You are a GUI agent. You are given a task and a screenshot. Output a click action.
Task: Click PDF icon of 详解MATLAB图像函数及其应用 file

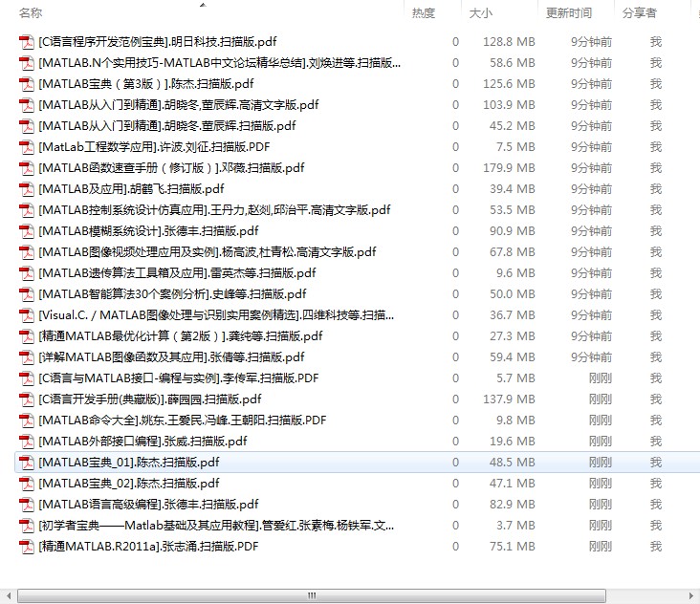pyautogui.click(x=27, y=357)
